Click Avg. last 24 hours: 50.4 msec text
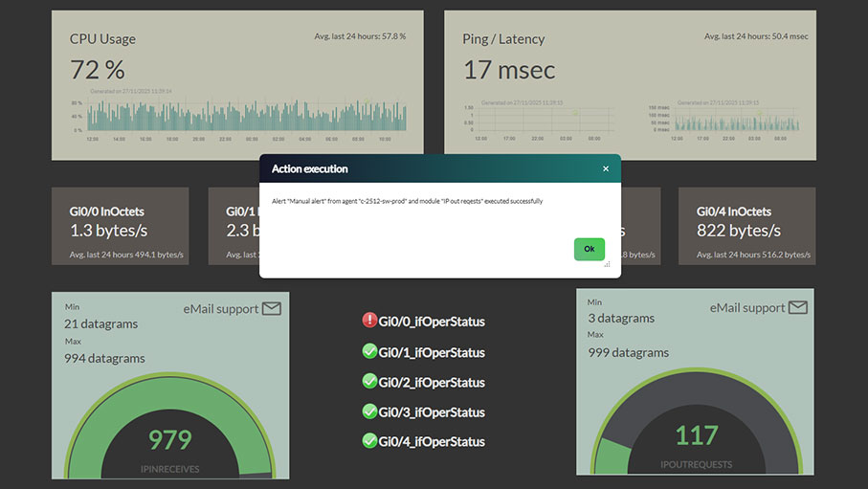Screen dimensions: 868x489 pyautogui.click(x=756, y=36)
